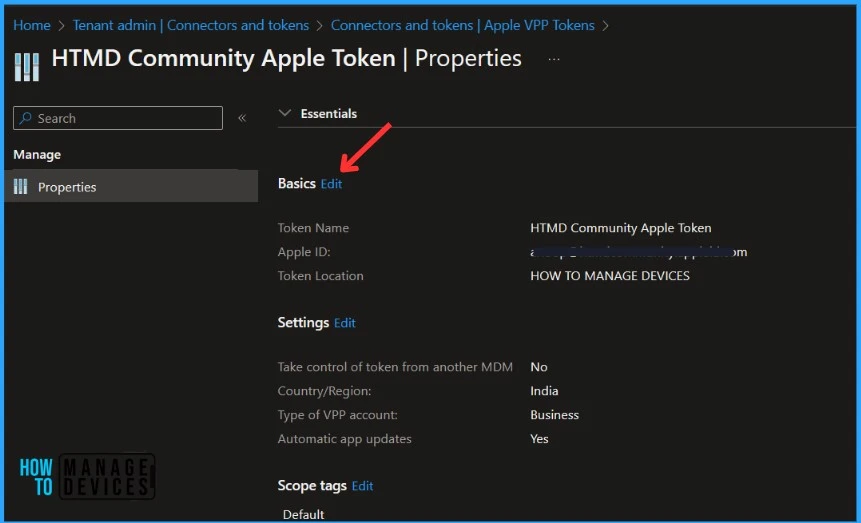861x523 pixels.
Task: Click the page title HTMD Community Apple Token
Action: click(x=223, y=59)
